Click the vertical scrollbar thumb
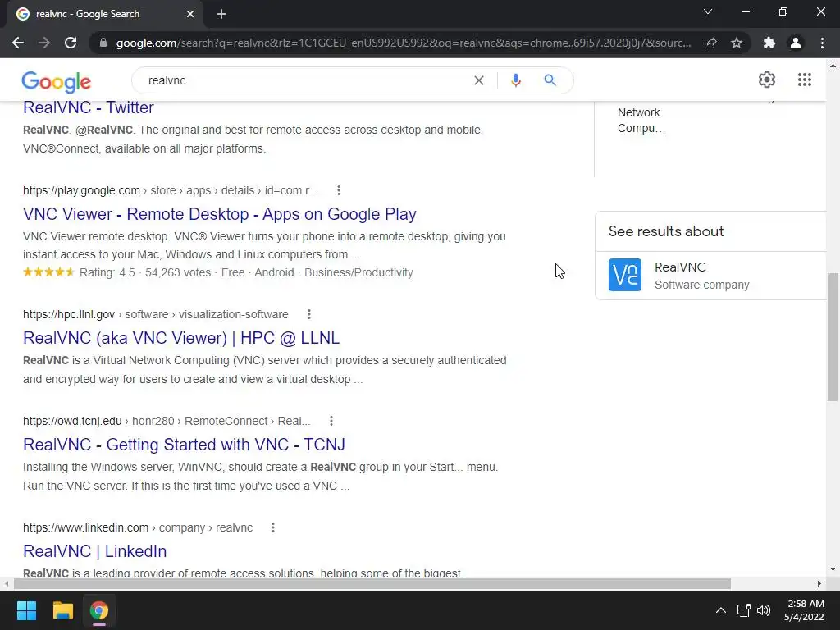 tap(833, 336)
